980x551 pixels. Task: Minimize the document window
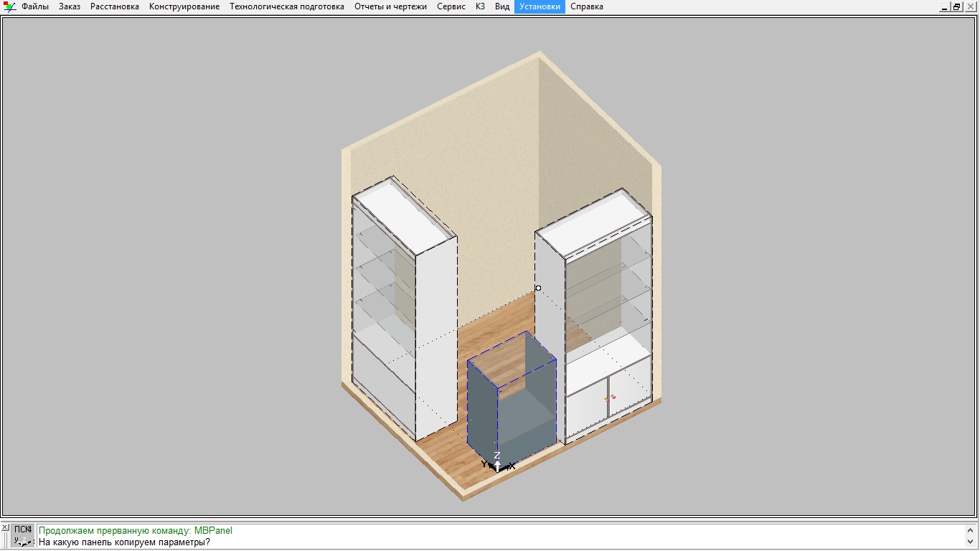[944, 6]
